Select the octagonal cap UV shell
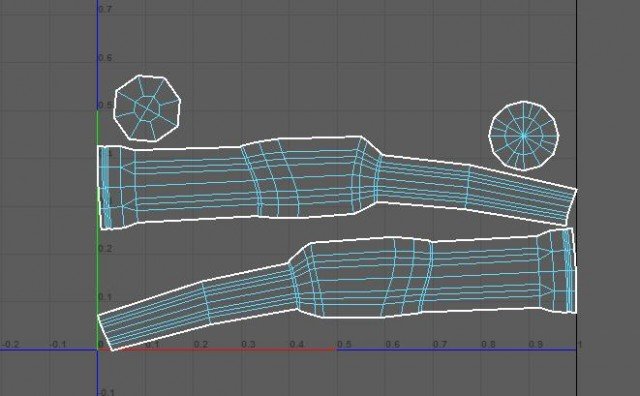This screenshot has height=396, width=640. [x=147, y=108]
